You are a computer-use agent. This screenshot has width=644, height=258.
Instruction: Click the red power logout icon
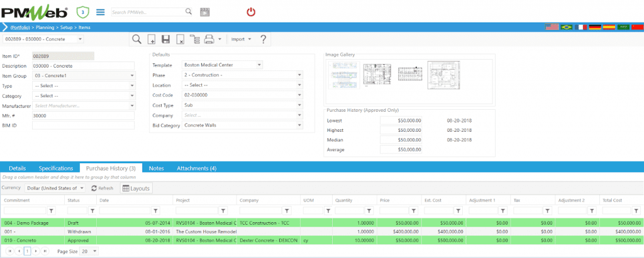(x=251, y=11)
